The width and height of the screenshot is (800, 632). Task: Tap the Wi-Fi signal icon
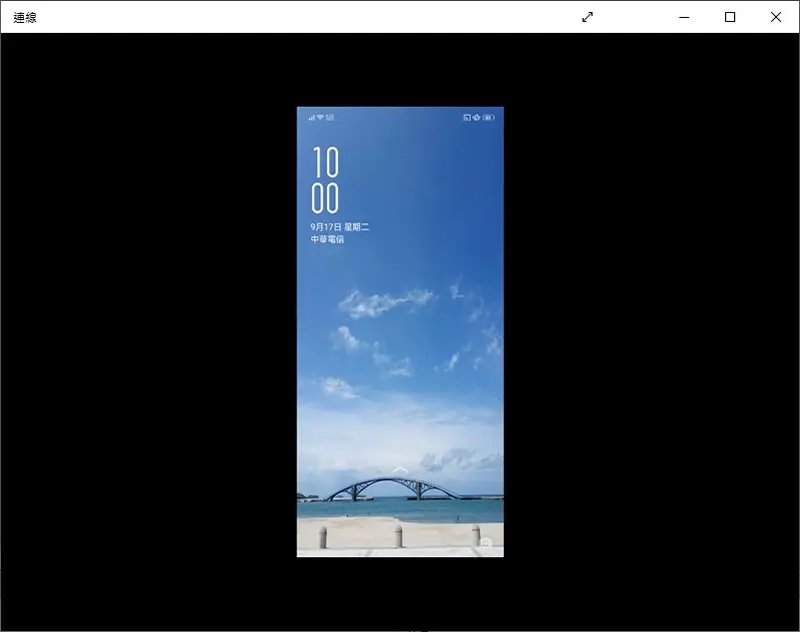pyautogui.click(x=320, y=117)
